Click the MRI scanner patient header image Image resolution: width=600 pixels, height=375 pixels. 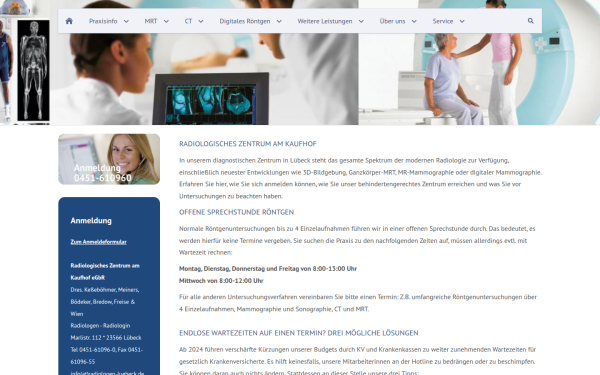coord(479,62)
